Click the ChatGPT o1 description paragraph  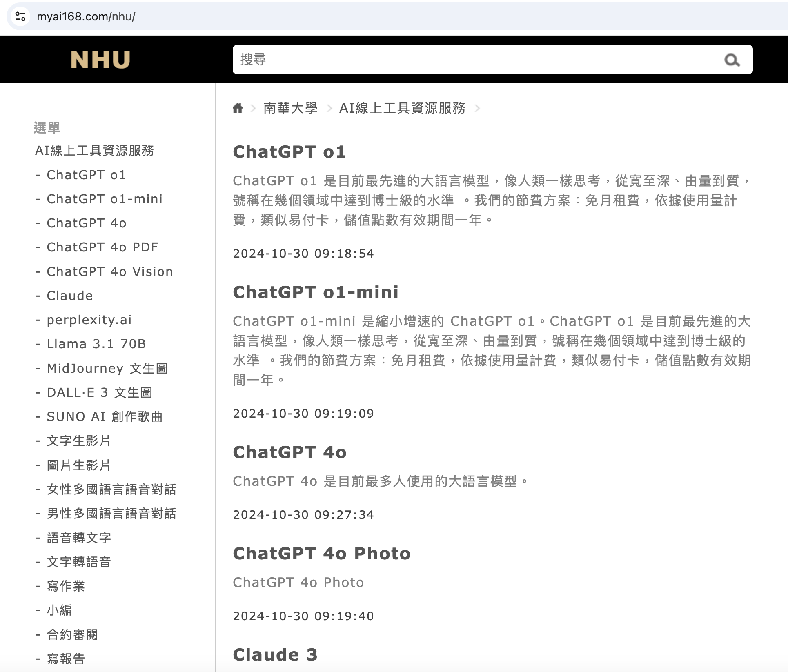[x=492, y=200]
